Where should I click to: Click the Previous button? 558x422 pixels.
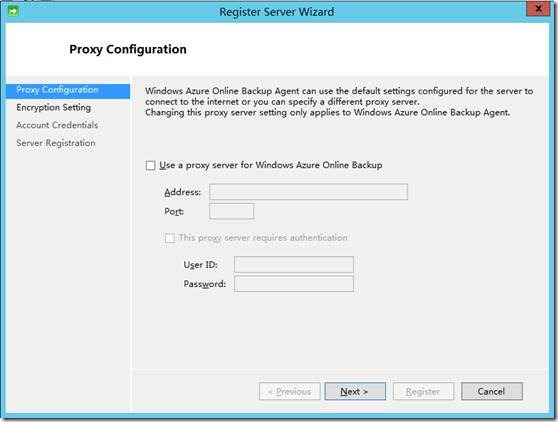pyautogui.click(x=290, y=391)
